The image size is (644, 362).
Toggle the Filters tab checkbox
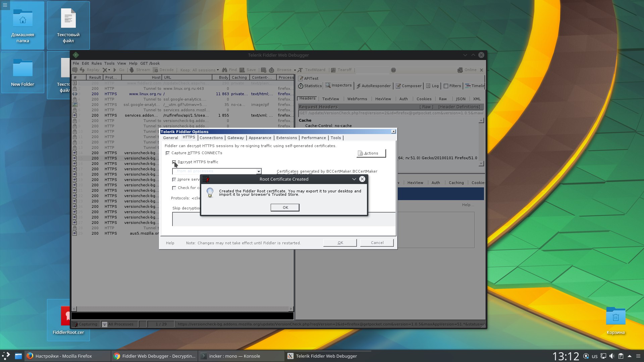(x=446, y=86)
